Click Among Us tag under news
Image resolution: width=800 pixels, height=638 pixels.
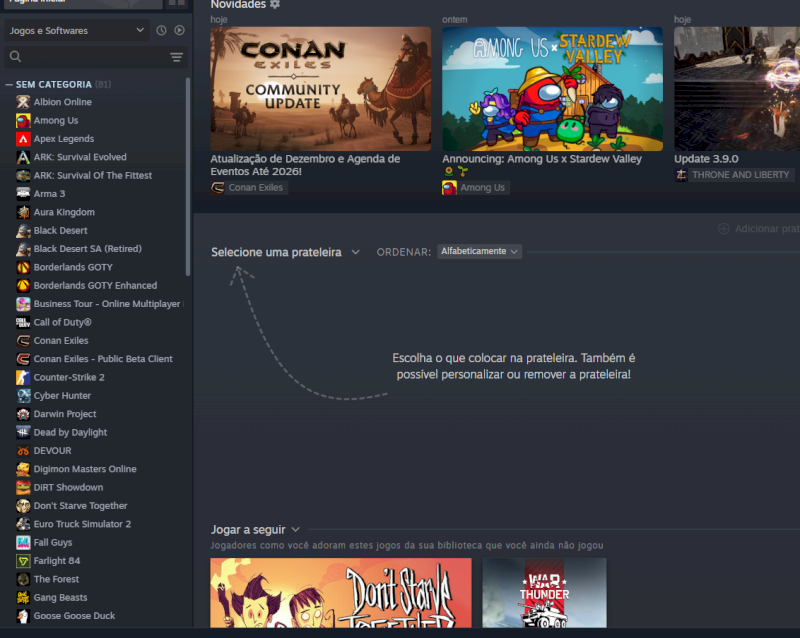(x=476, y=188)
